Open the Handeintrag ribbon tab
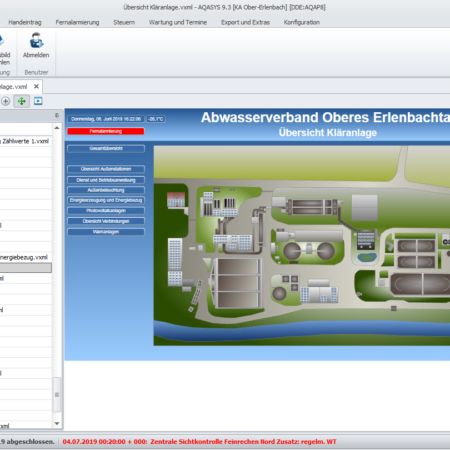 click(x=25, y=22)
